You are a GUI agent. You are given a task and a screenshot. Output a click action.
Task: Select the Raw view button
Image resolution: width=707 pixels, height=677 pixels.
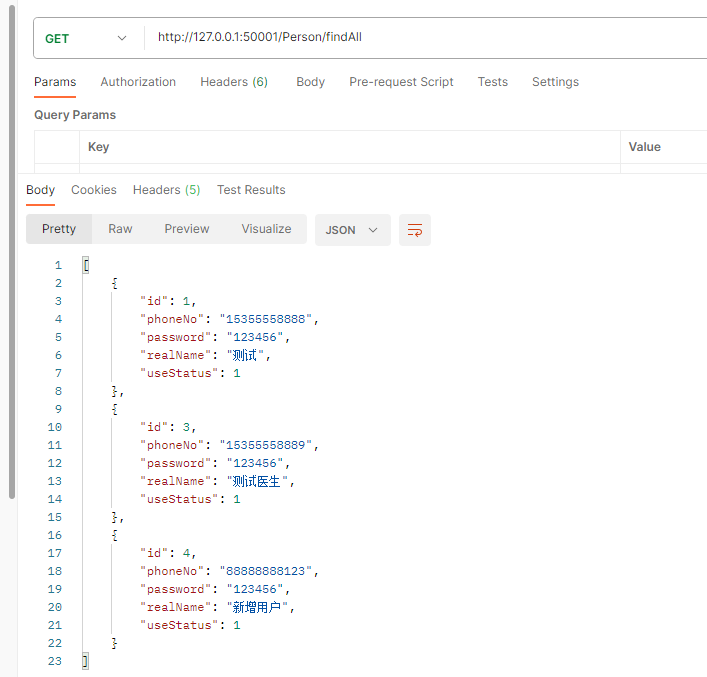[120, 229]
